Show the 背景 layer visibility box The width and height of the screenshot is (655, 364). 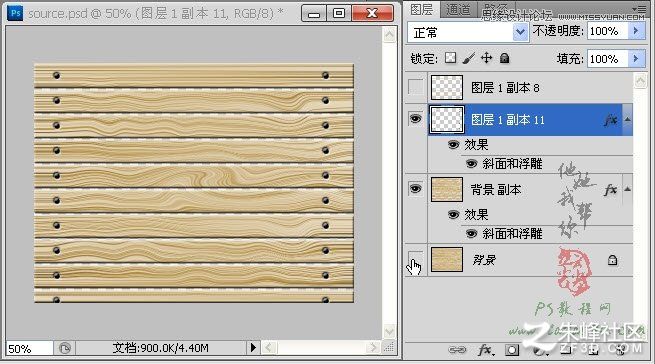click(x=415, y=259)
